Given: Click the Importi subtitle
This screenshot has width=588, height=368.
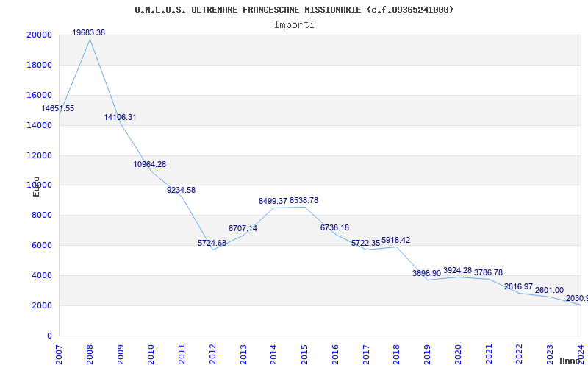Looking at the screenshot, I should pyautogui.click(x=294, y=25).
